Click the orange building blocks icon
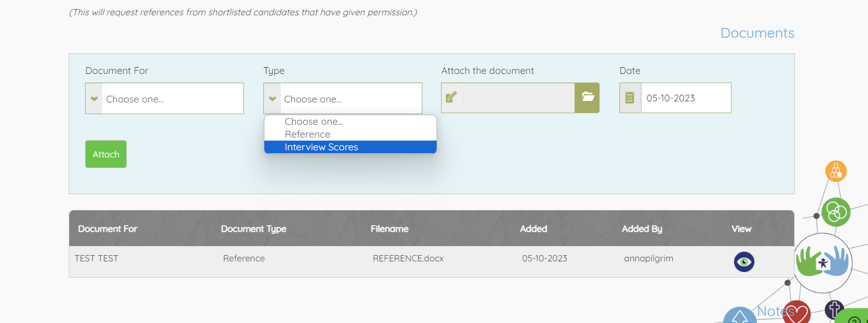 pyautogui.click(x=836, y=171)
